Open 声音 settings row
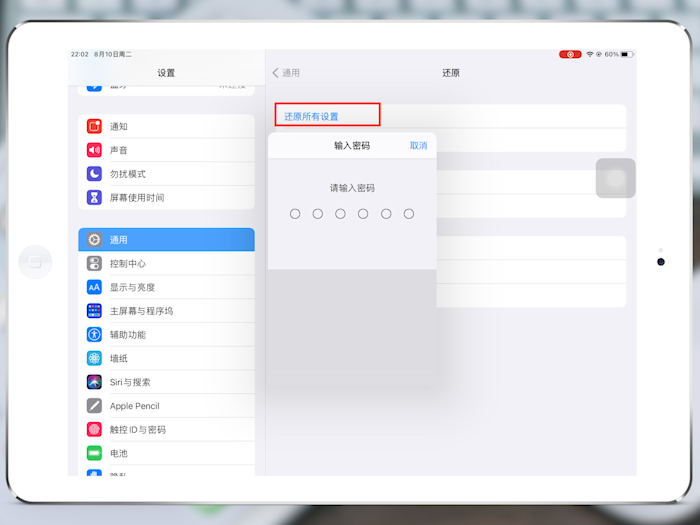700x525 pixels. click(166, 150)
